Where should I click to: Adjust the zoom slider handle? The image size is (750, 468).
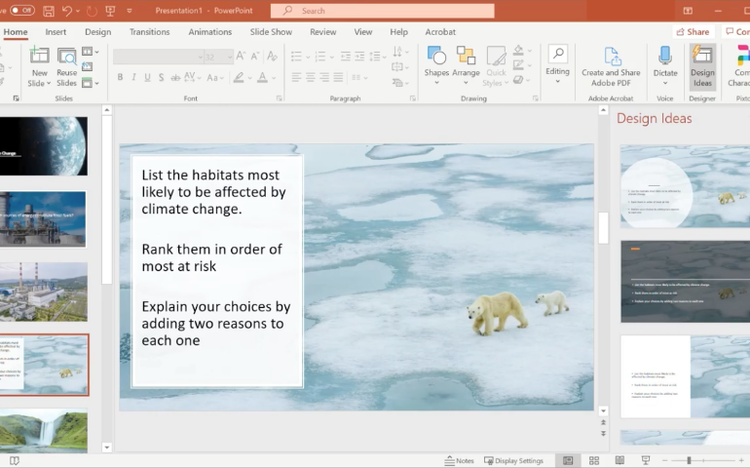tap(689, 461)
